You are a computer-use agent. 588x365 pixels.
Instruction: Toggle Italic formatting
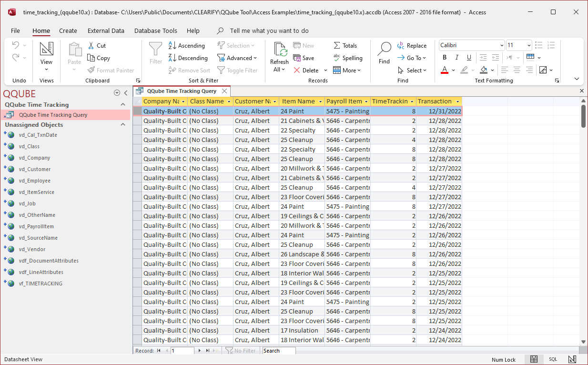[x=457, y=58]
